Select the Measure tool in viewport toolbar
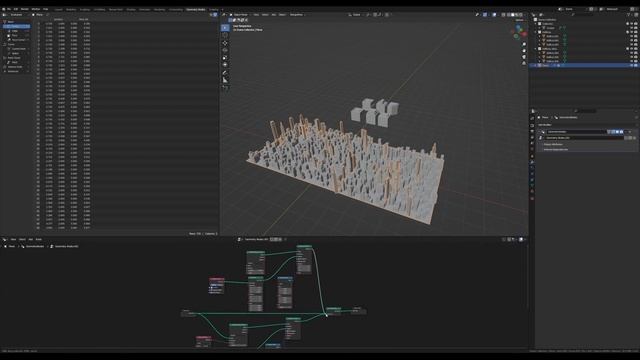 coord(225,80)
